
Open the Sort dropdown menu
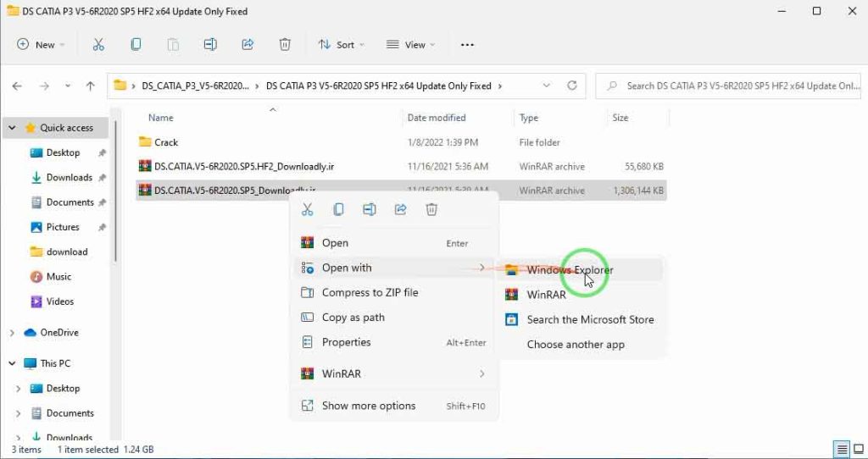click(341, 44)
